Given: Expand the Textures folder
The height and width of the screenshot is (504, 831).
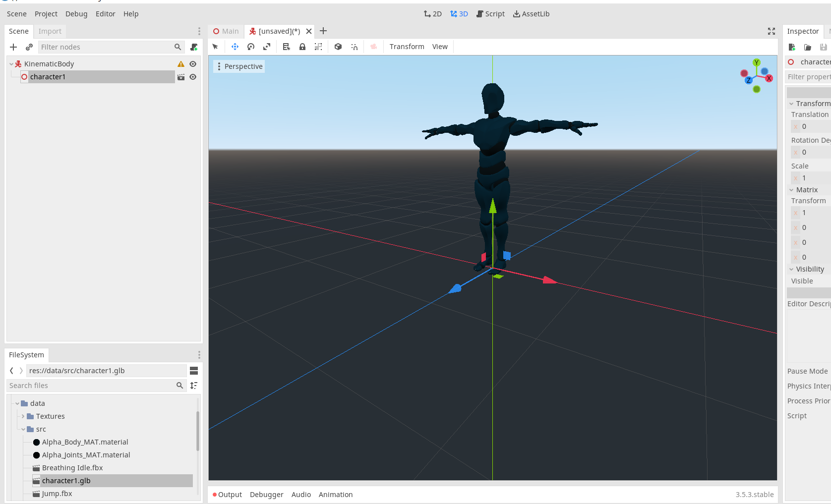Looking at the screenshot, I should [23, 416].
